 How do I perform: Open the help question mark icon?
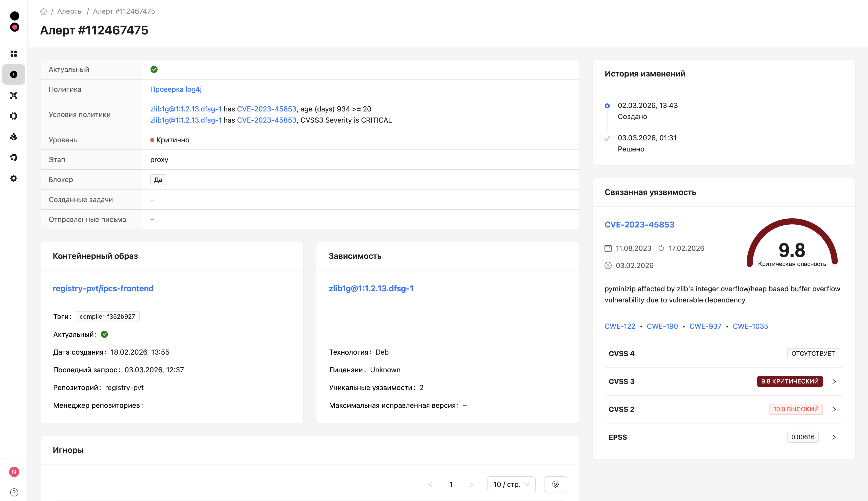click(14, 492)
